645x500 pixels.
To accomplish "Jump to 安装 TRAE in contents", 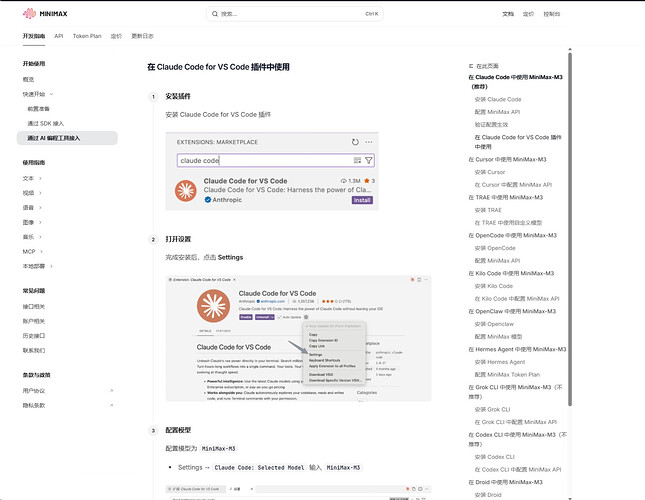I will pos(488,210).
